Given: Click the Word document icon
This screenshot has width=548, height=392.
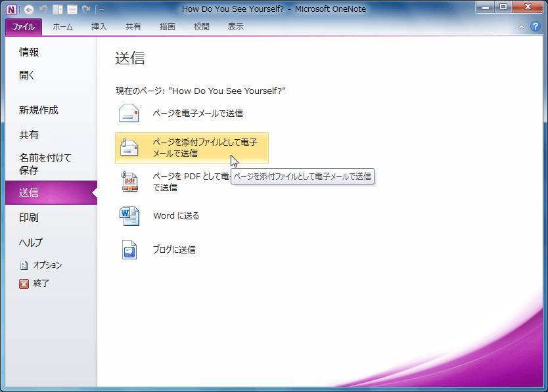Looking at the screenshot, I should point(129,215).
